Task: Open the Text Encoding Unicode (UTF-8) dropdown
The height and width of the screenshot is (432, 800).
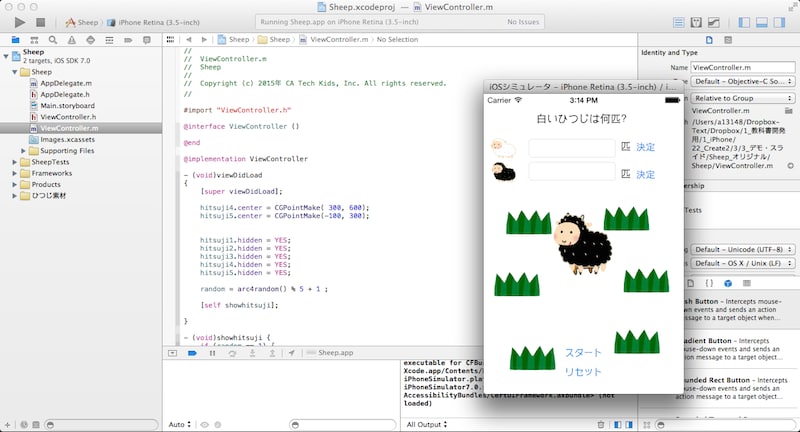Action: [743, 248]
